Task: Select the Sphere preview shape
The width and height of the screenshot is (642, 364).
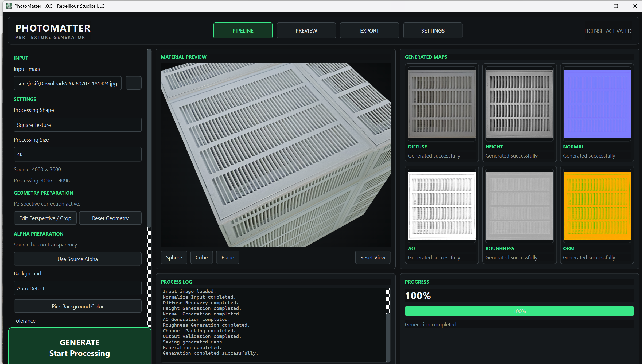Action: tap(174, 257)
